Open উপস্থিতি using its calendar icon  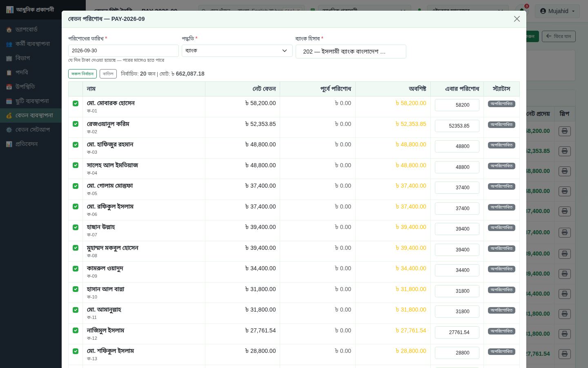pyautogui.click(x=9, y=87)
